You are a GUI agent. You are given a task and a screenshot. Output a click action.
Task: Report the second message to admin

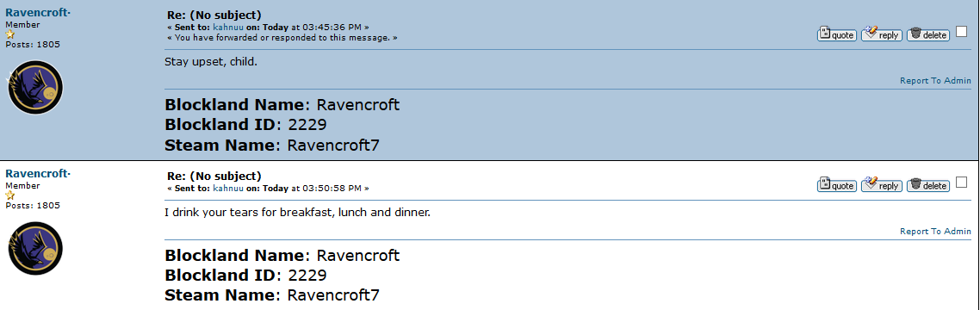tap(935, 232)
